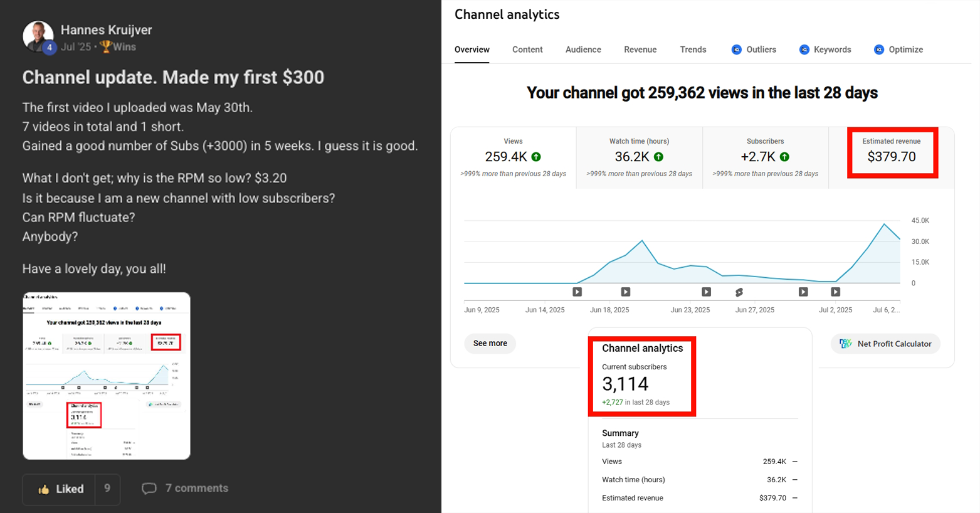
Task: Click the video marker above Jul 2, 2025
Action: 835,292
